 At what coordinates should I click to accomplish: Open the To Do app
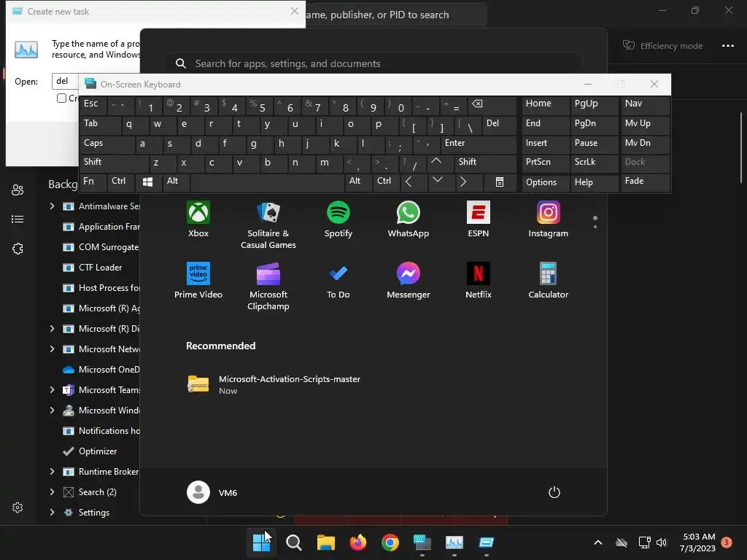point(338,281)
